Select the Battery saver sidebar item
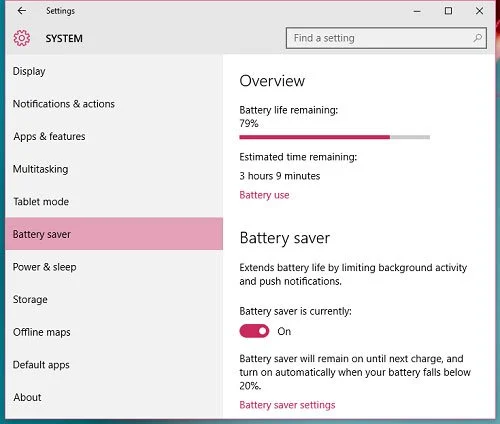This screenshot has width=500, height=424. pyautogui.click(x=114, y=234)
